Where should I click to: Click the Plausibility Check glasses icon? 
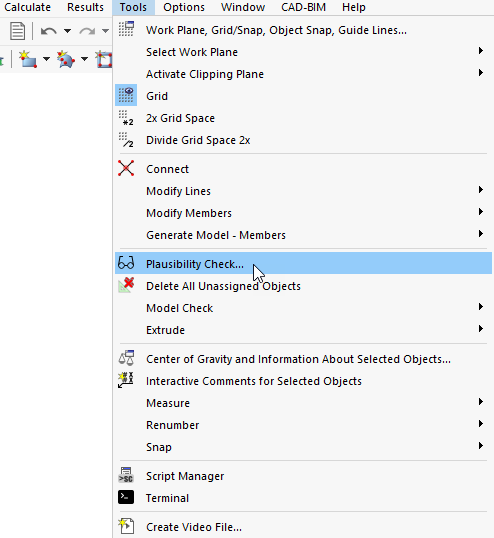126,263
